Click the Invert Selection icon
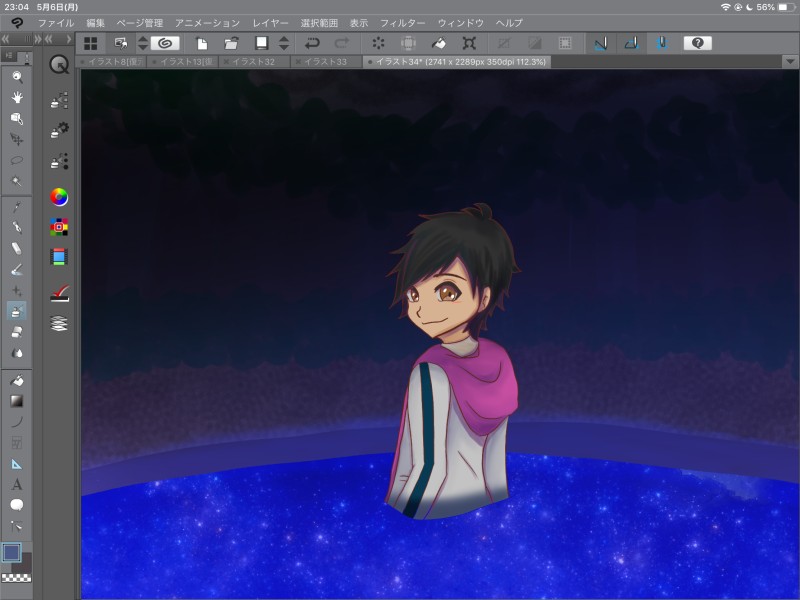The width and height of the screenshot is (800, 600). [535, 43]
